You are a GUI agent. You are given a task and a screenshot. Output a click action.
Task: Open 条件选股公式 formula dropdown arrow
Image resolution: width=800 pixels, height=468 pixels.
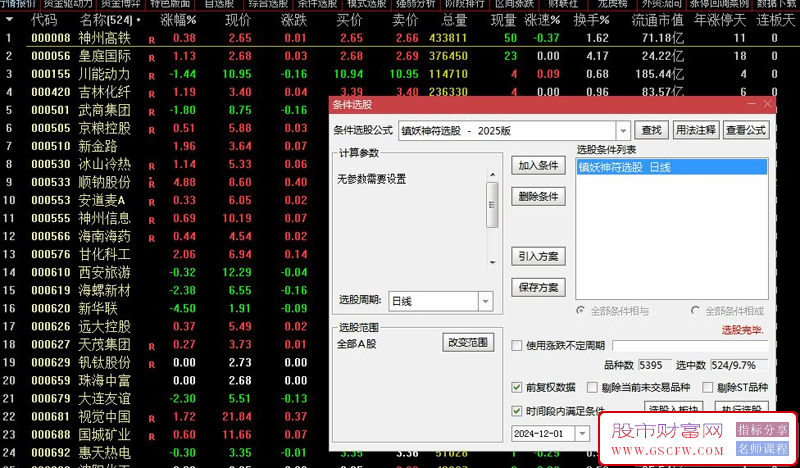coord(623,131)
